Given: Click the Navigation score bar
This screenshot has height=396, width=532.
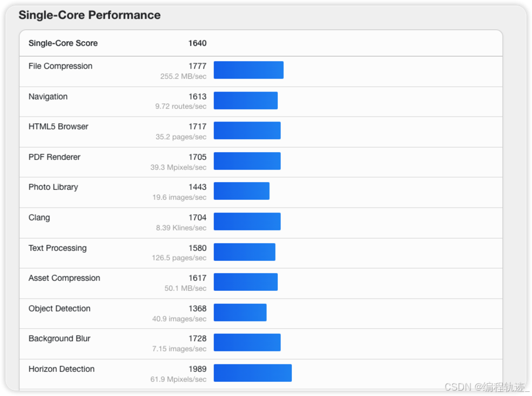Looking at the screenshot, I should [245, 100].
